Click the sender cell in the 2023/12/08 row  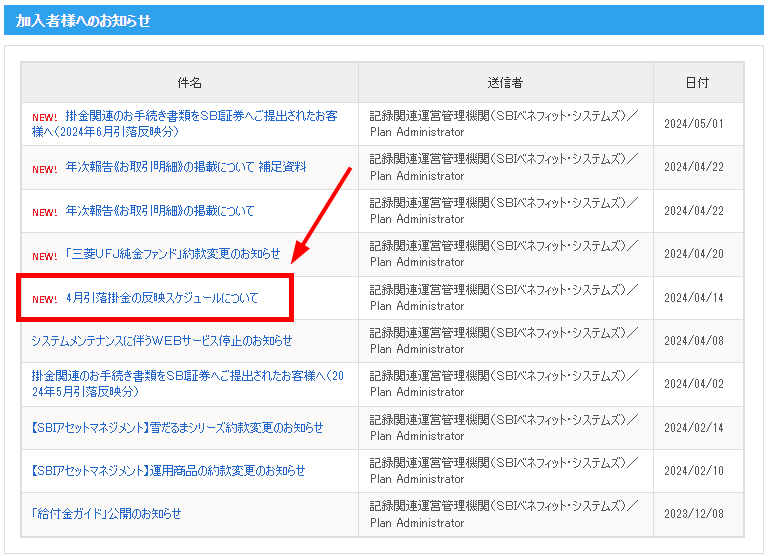[506, 514]
